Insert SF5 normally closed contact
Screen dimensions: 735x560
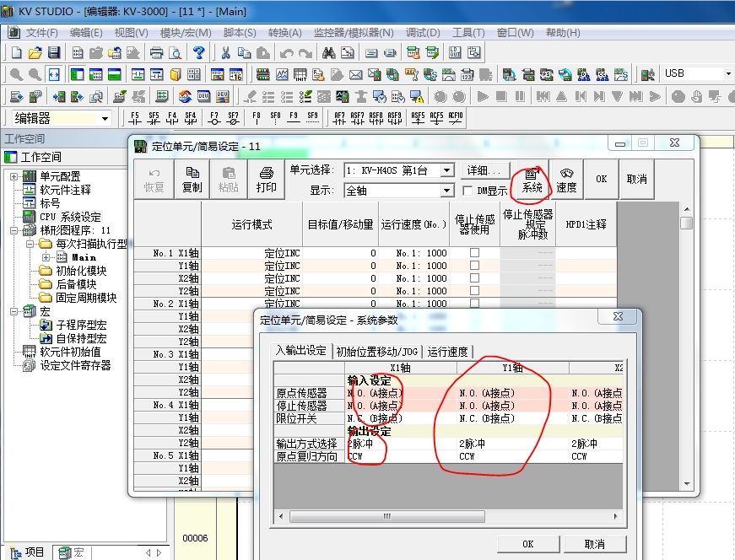tap(154, 117)
